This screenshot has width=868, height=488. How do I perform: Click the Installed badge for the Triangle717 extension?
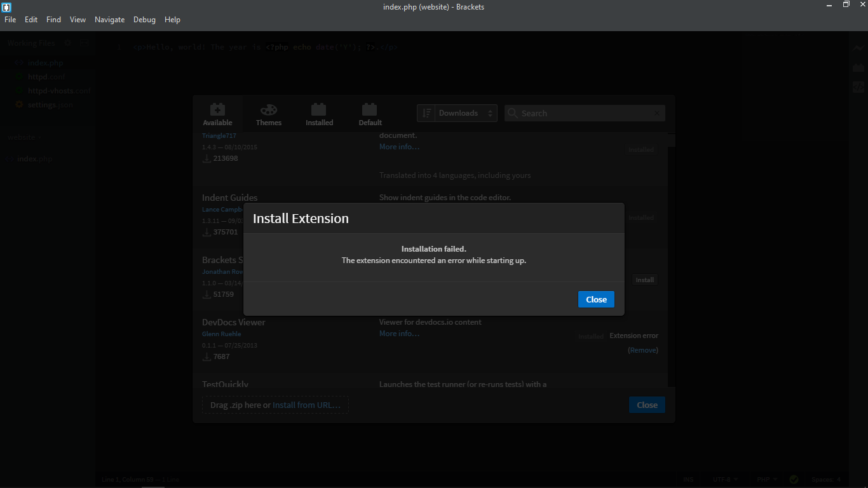tap(641, 150)
